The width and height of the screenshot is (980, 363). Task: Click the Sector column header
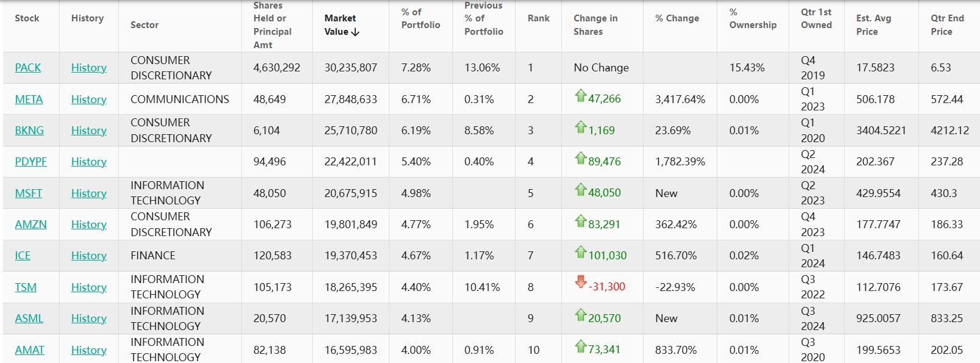[144, 25]
